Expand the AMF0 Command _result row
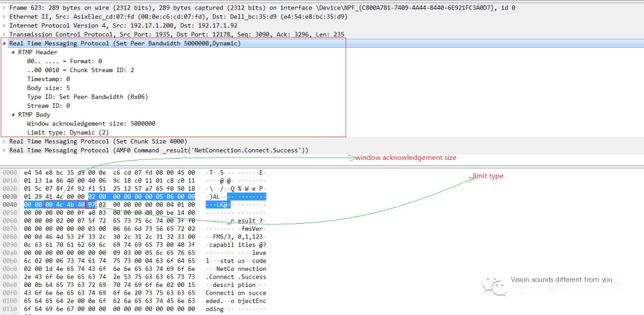The image size is (644, 315). coord(5,151)
